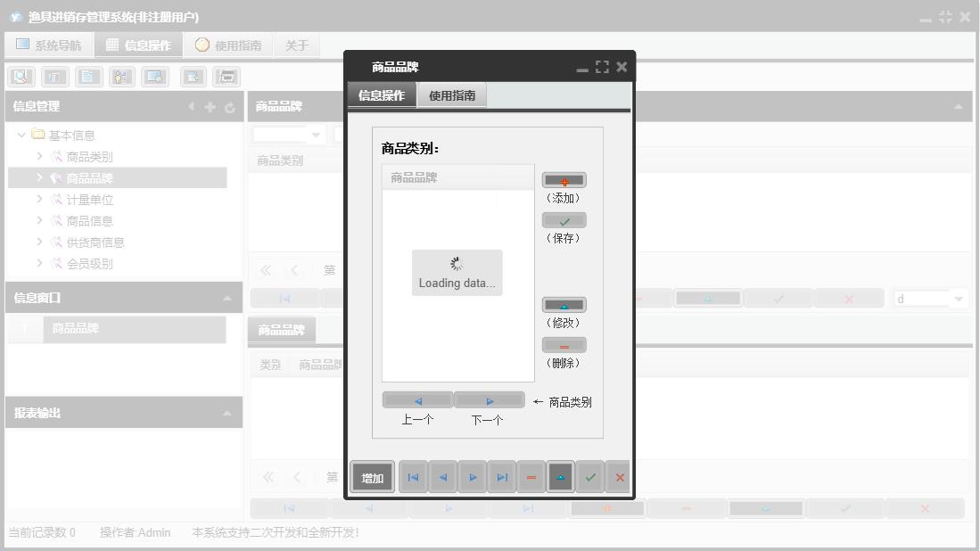Viewport: 980px width, 551px height.
Task: Collapse the 报表输出 panel
Action: [x=226, y=414]
